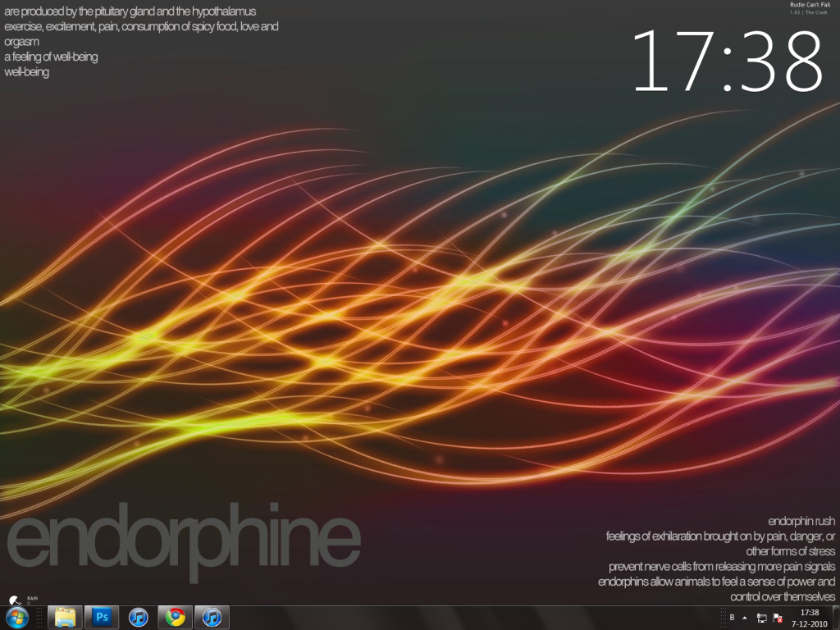Click 'a feeling of well-being' text line
Screen dimensions: 840x630
(51, 57)
